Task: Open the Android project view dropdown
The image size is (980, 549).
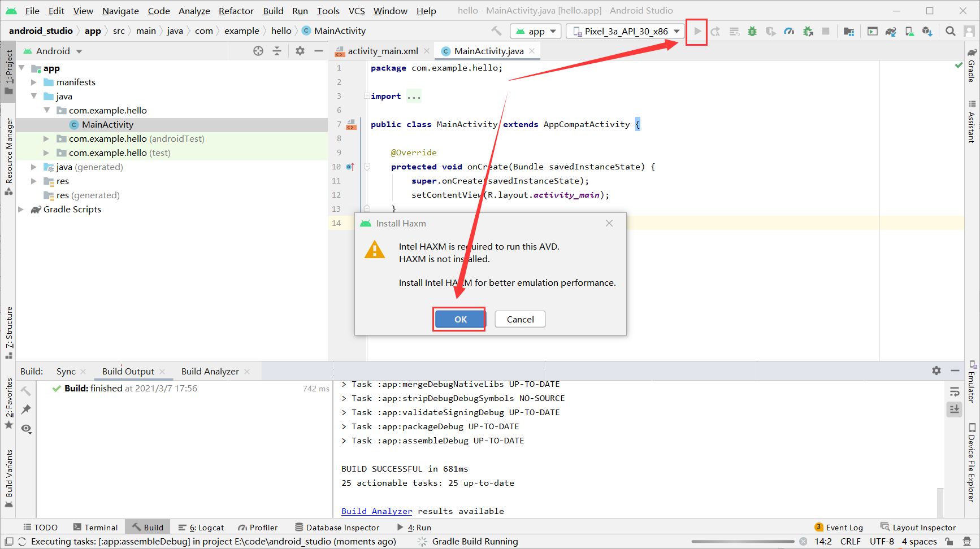Action: pos(53,51)
